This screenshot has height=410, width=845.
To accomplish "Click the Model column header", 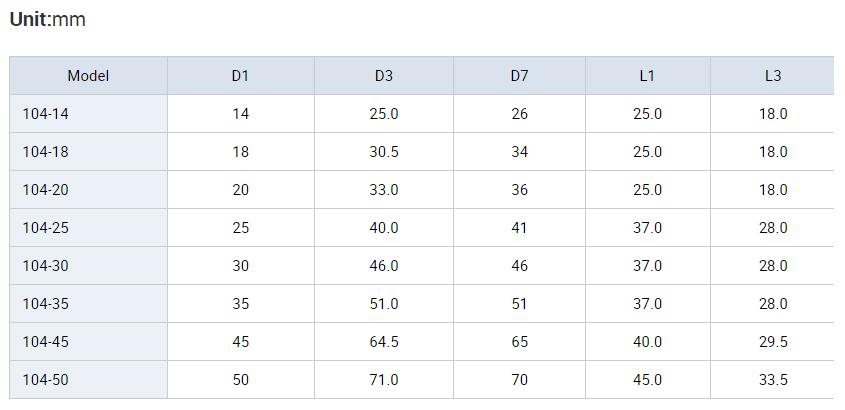I will pos(88,76).
